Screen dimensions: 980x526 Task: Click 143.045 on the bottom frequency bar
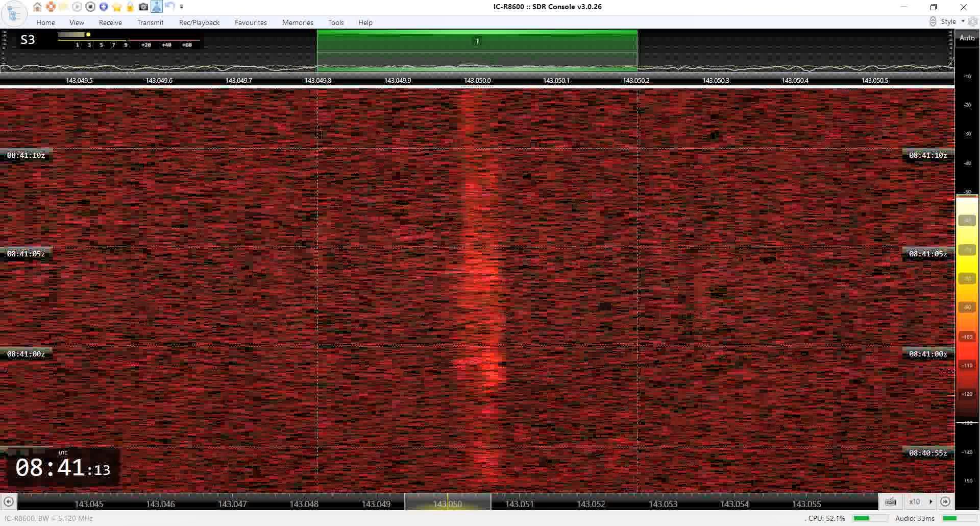pos(89,504)
